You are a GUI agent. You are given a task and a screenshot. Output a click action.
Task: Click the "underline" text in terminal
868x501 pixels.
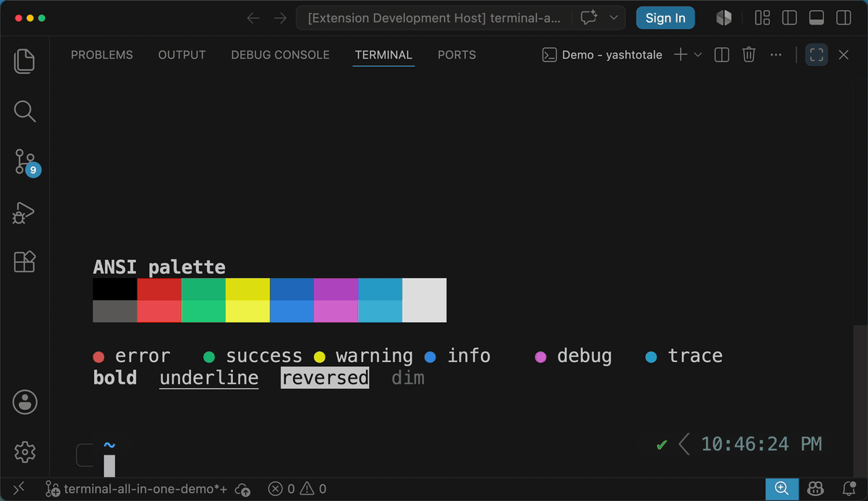209,378
